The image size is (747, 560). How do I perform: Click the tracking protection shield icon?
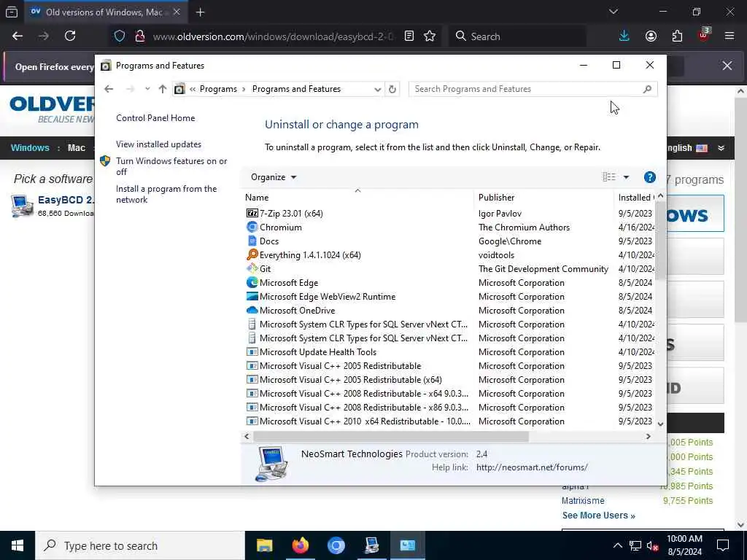coord(120,36)
